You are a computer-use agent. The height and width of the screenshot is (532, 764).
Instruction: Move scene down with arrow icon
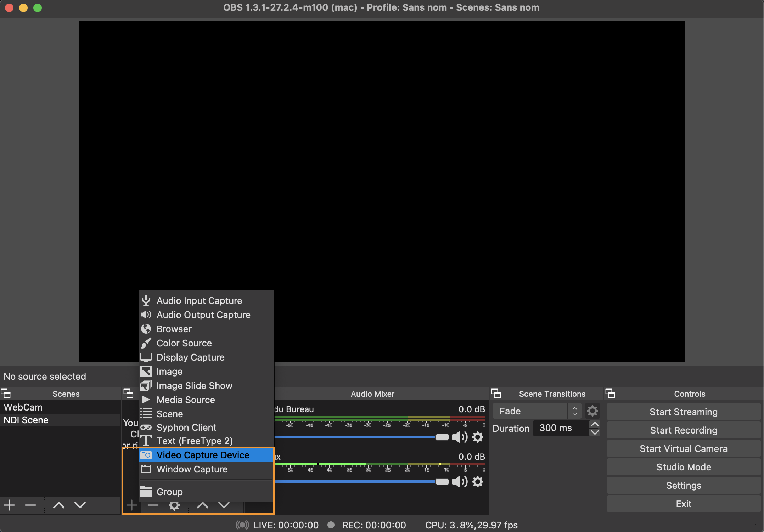coord(80,505)
